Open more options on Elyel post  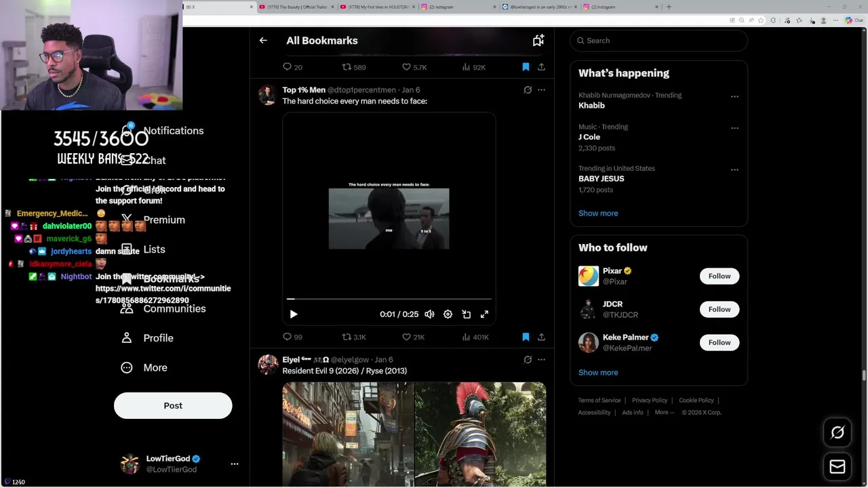click(x=541, y=360)
